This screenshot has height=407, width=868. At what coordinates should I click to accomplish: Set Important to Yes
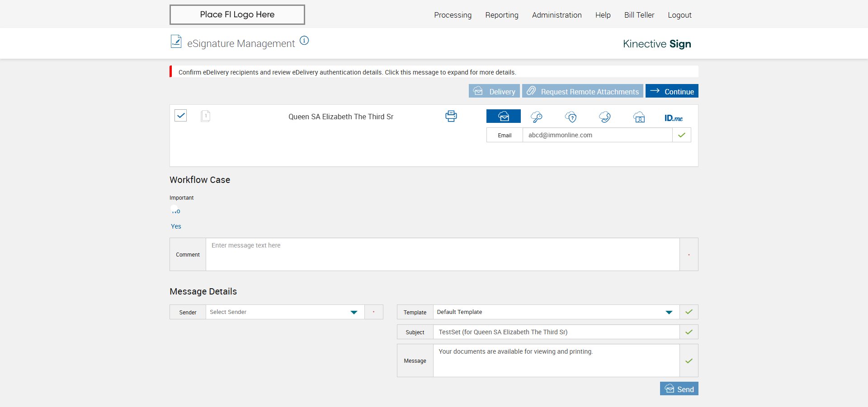[176, 226]
